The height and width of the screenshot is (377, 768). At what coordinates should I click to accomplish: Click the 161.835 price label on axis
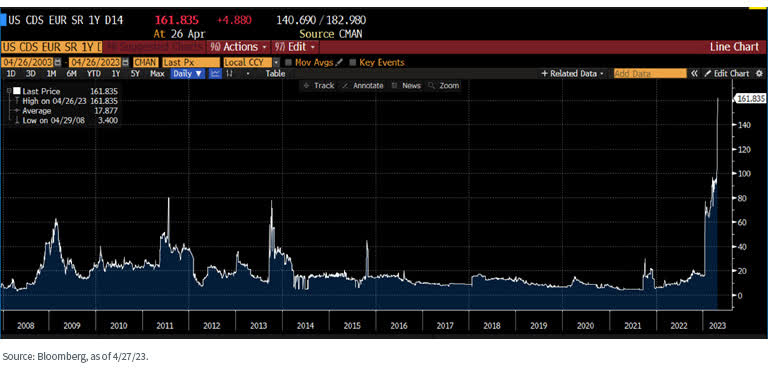(750, 99)
